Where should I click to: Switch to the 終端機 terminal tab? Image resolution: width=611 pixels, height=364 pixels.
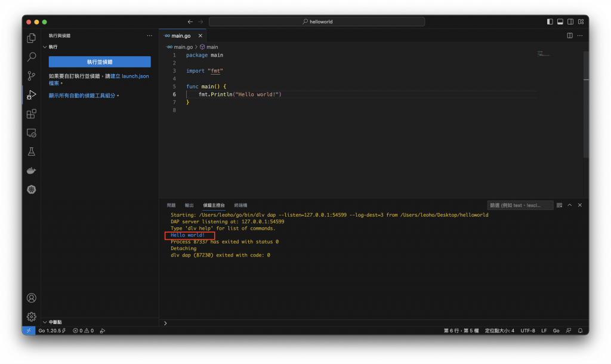coord(240,205)
